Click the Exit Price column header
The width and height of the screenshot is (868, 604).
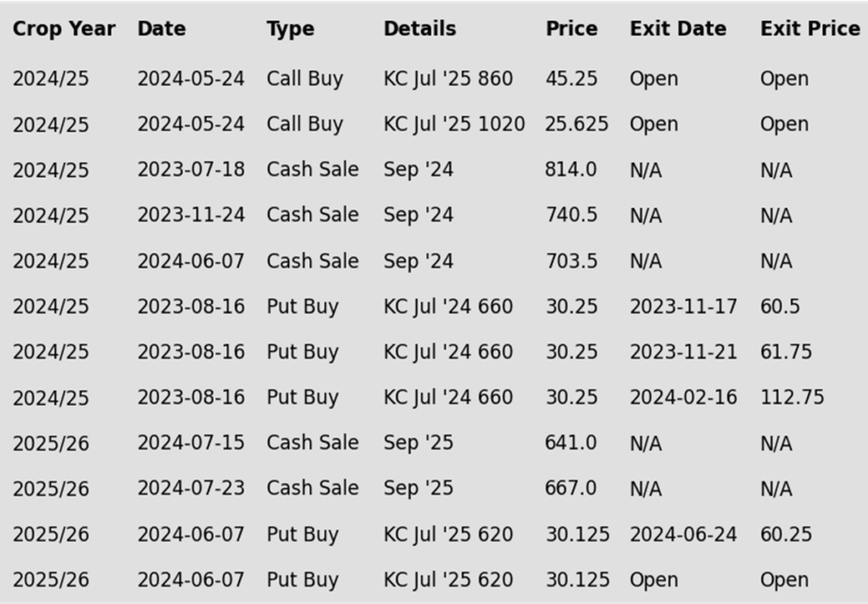click(x=810, y=29)
